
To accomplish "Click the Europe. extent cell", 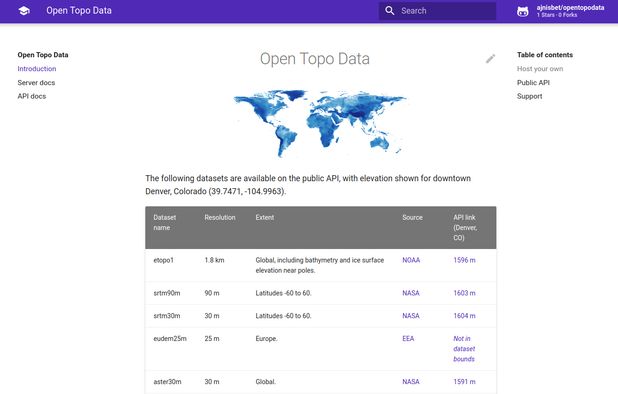I will pyautogui.click(x=266, y=338).
